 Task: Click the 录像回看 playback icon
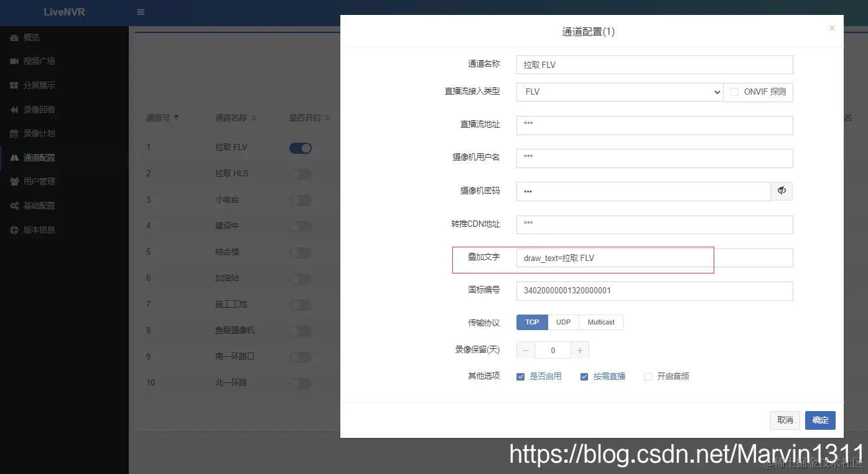click(x=14, y=109)
